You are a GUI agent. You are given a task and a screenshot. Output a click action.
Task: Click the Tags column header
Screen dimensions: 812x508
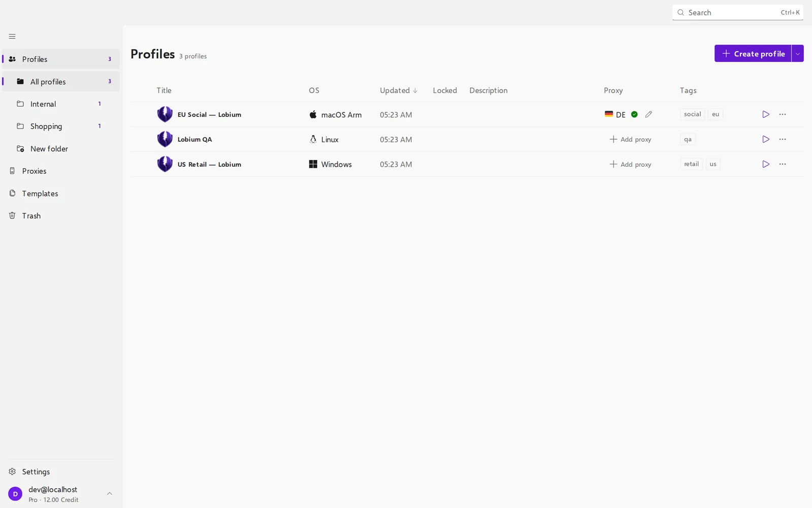point(688,90)
